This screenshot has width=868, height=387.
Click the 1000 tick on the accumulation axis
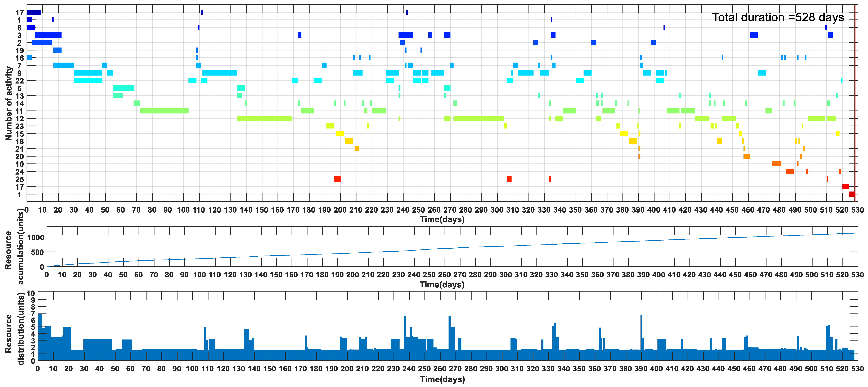pyautogui.click(x=36, y=237)
